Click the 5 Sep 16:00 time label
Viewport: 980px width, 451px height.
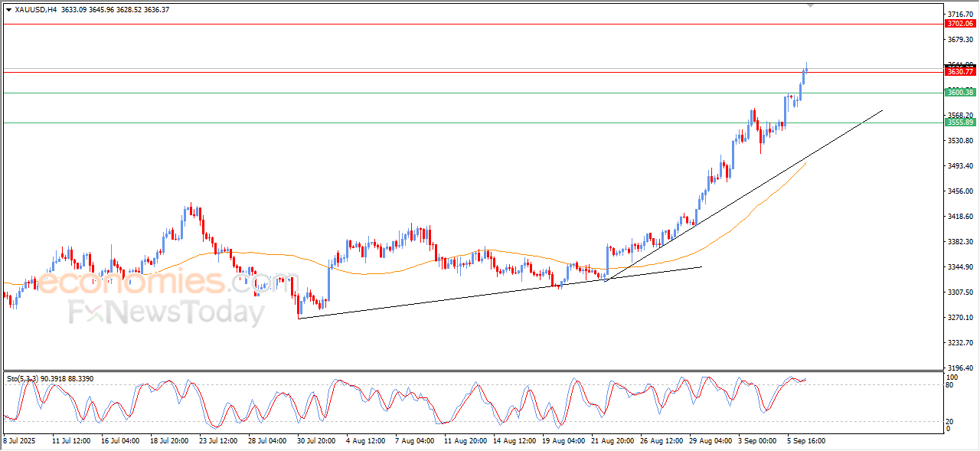[805, 441]
